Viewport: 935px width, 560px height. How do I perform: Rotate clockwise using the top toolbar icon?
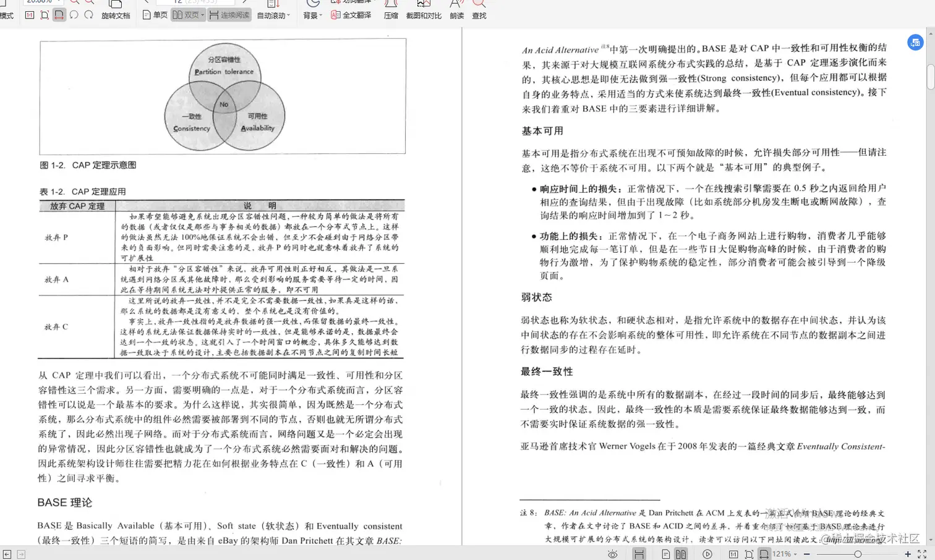point(89,15)
